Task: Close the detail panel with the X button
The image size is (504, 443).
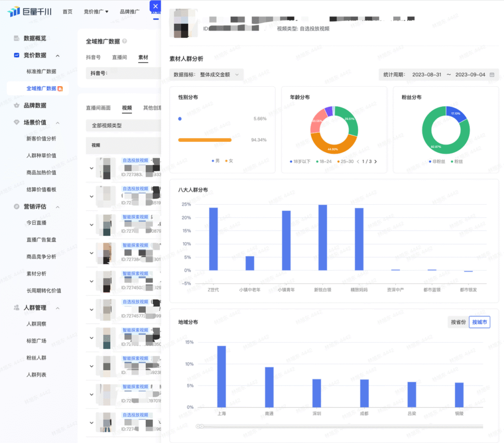Action: [x=156, y=6]
